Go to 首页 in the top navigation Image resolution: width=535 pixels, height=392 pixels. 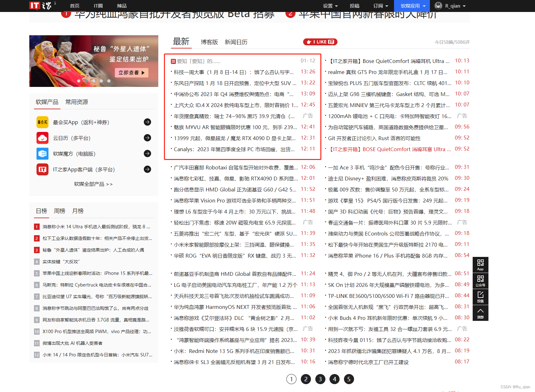[75, 6]
